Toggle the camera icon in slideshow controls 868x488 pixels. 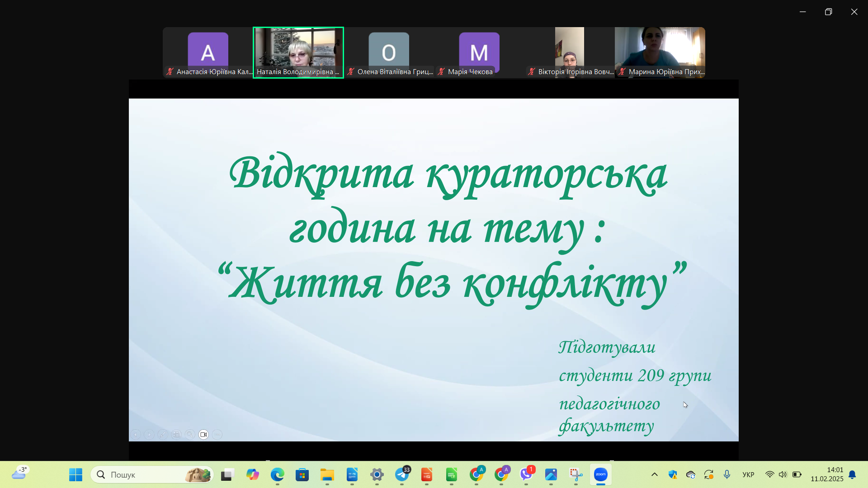point(203,435)
